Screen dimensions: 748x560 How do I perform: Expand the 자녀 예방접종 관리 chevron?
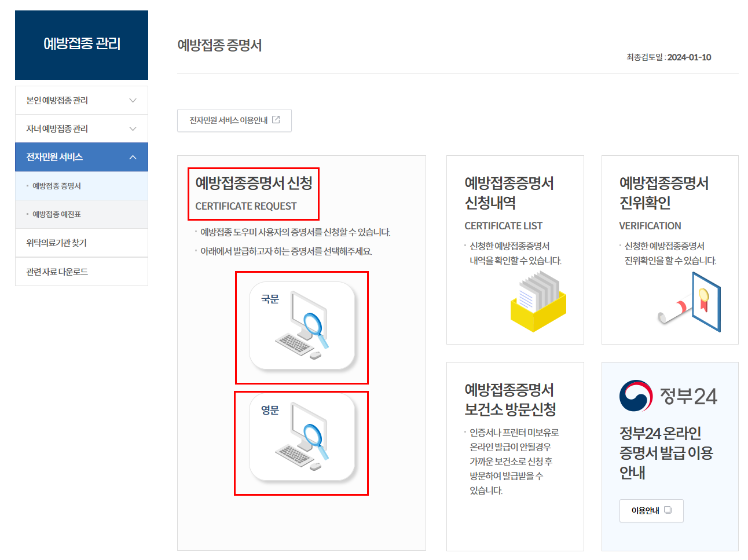133,129
